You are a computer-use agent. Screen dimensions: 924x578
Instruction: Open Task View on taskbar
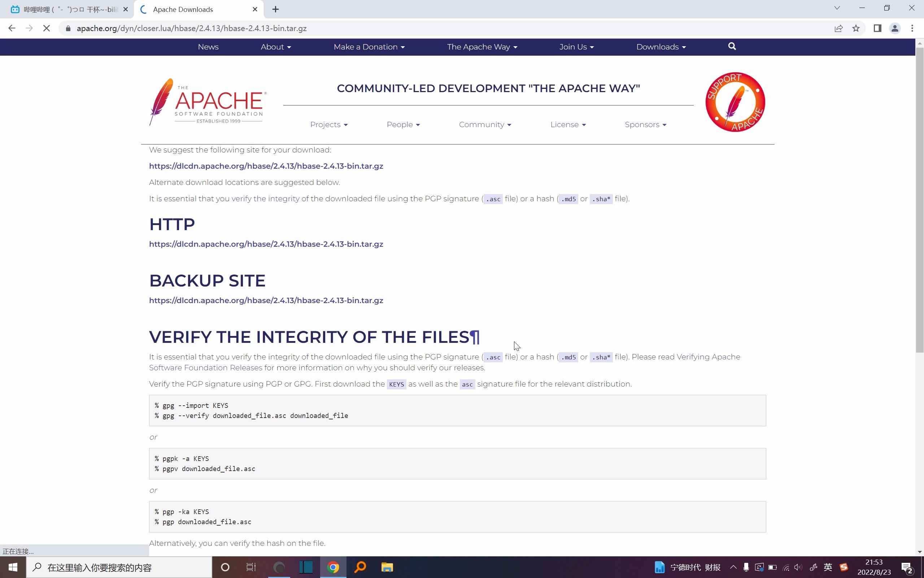click(x=251, y=567)
